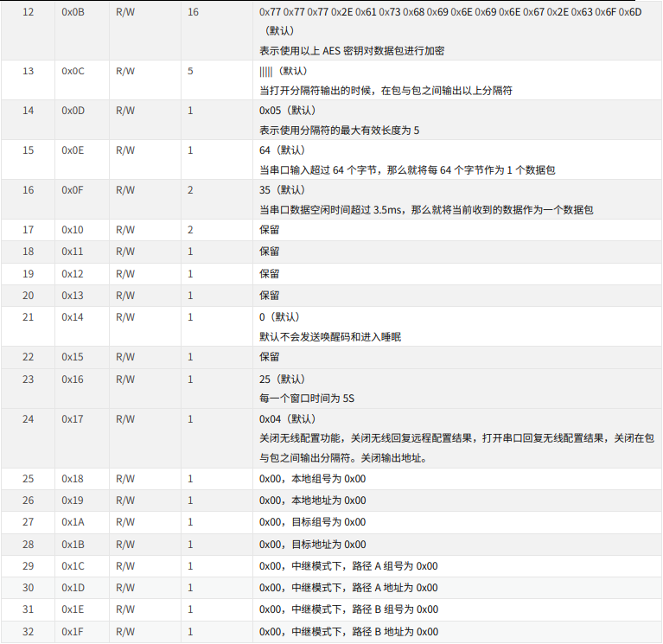The image size is (663, 644).
Task: Select length value 2 in row 16
Action: (x=190, y=190)
